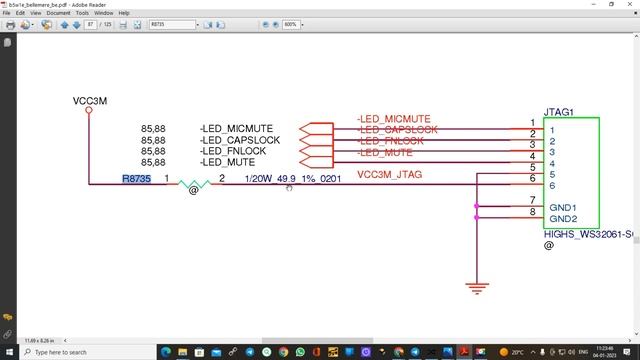Open the Mail app from the taskbar

click(x=216, y=352)
